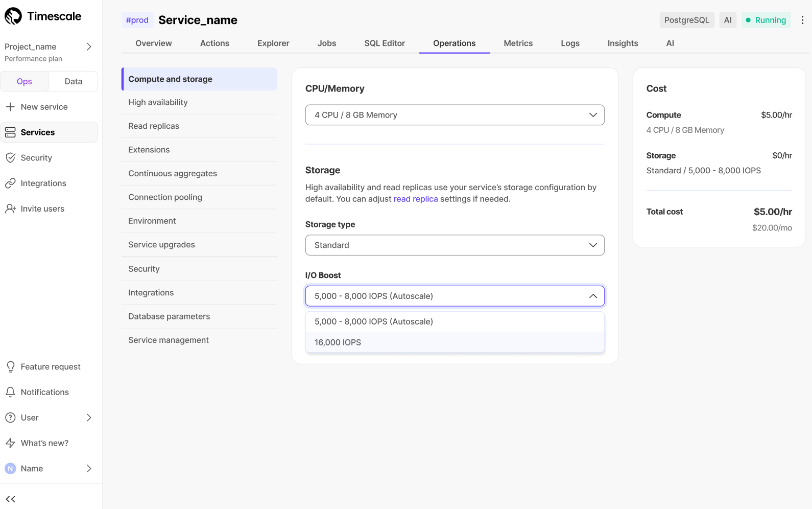Image resolution: width=812 pixels, height=509 pixels.
Task: Open the Insights tab
Action: [623, 43]
